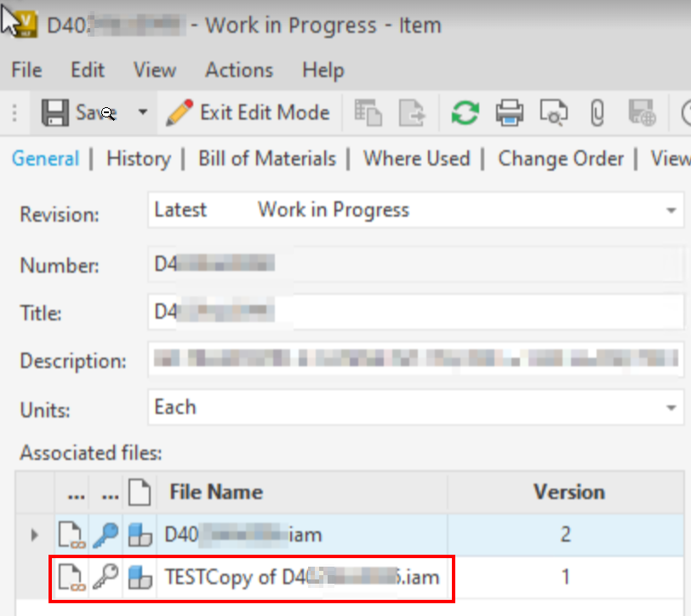Click the paperclip Attachments icon
The height and width of the screenshot is (616, 691).
pos(596,112)
